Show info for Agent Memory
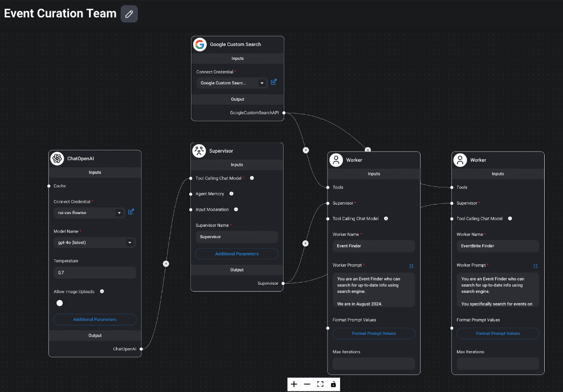Screen dimensions: 563x392 pos(231,194)
